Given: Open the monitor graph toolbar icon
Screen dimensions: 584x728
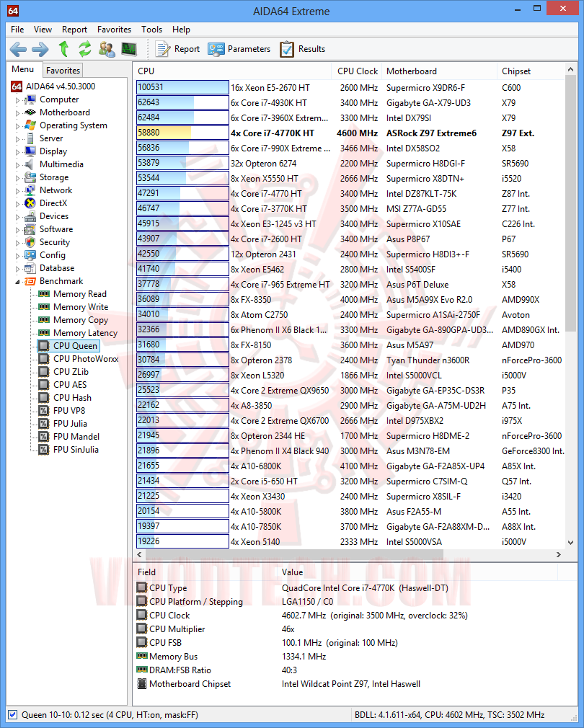Looking at the screenshot, I should (128, 49).
